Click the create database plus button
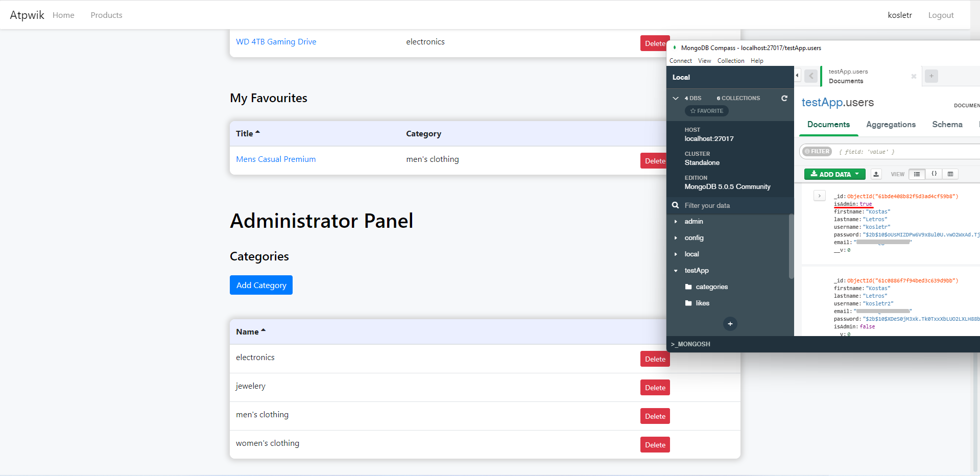Image resolution: width=980 pixels, height=476 pixels. pyautogui.click(x=730, y=324)
